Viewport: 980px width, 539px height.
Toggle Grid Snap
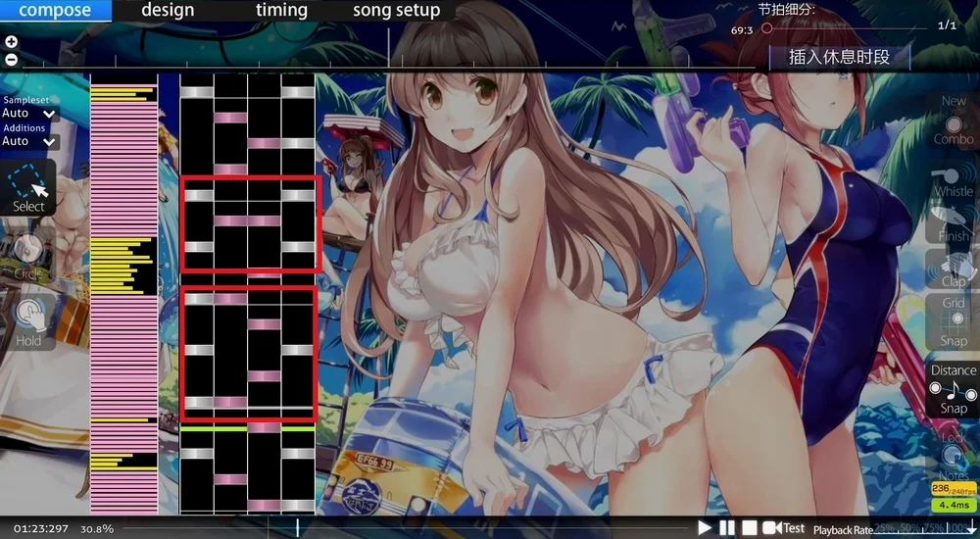(954, 322)
